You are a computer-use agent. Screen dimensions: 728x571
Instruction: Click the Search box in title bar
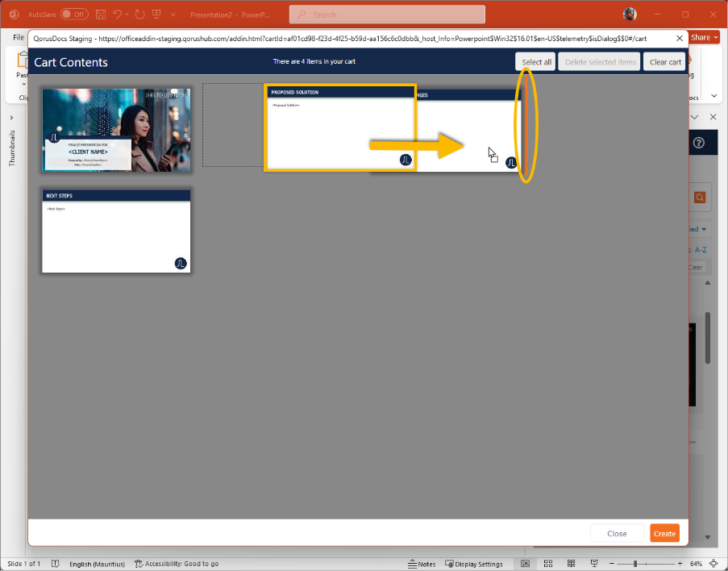(387, 15)
